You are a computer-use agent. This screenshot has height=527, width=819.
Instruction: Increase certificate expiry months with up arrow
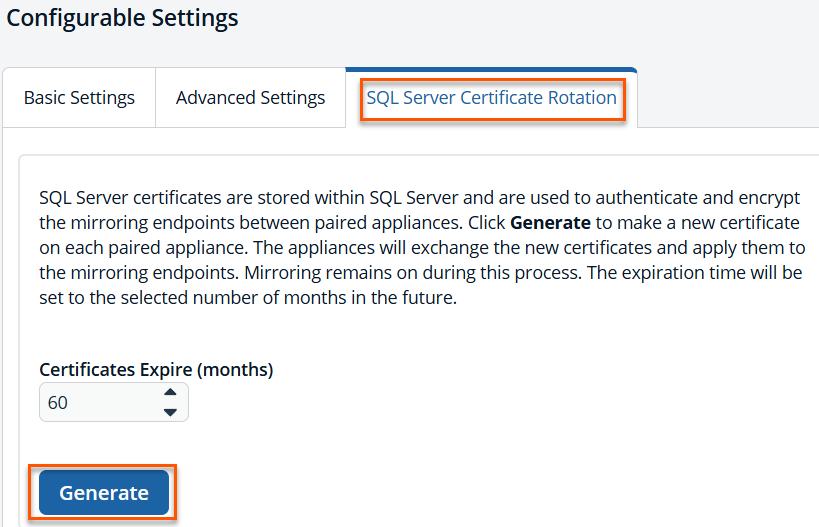click(x=170, y=392)
